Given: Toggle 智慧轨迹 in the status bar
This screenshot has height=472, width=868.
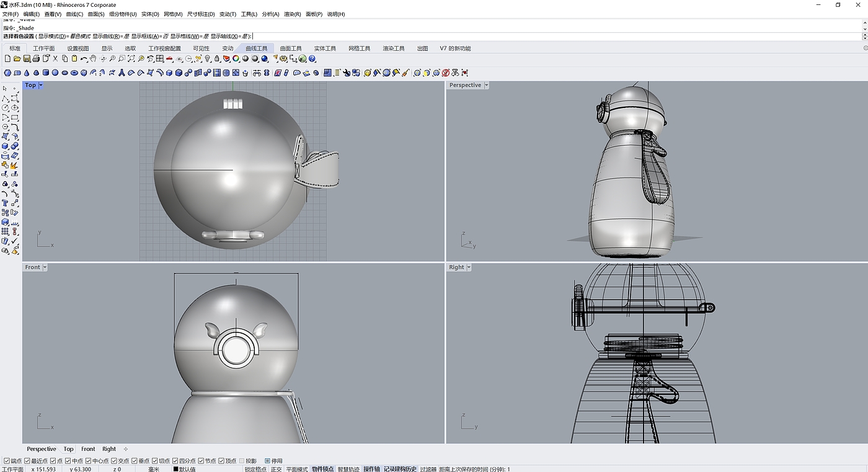Looking at the screenshot, I should point(348,469).
